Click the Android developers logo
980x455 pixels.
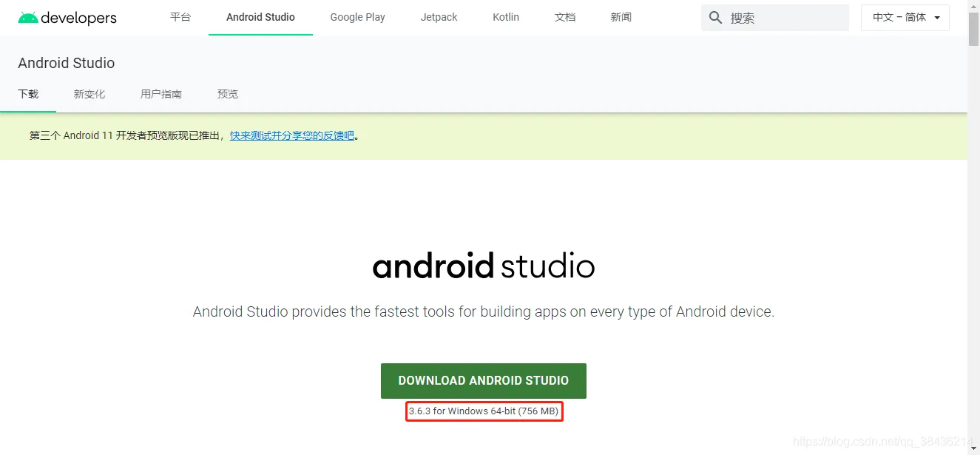click(x=67, y=18)
